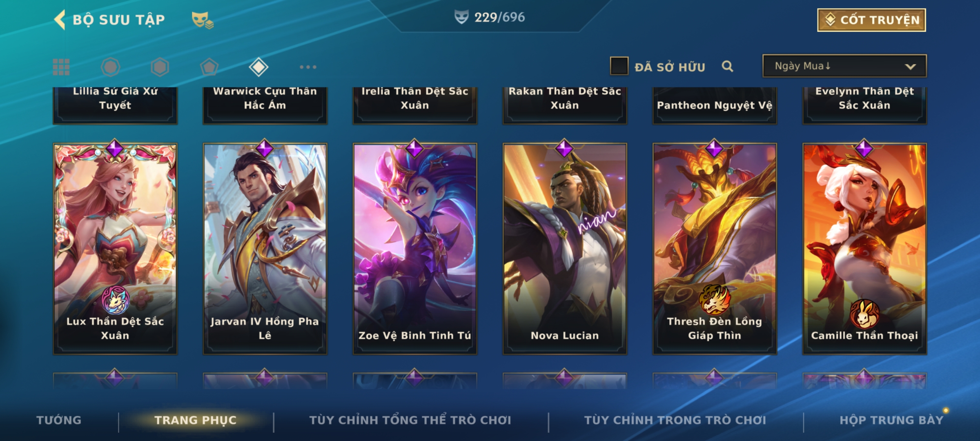980x441 pixels.
Task: Switch to Tùy Chỉnh Tổng Thể Trò Chơi tab
Action: (410, 420)
